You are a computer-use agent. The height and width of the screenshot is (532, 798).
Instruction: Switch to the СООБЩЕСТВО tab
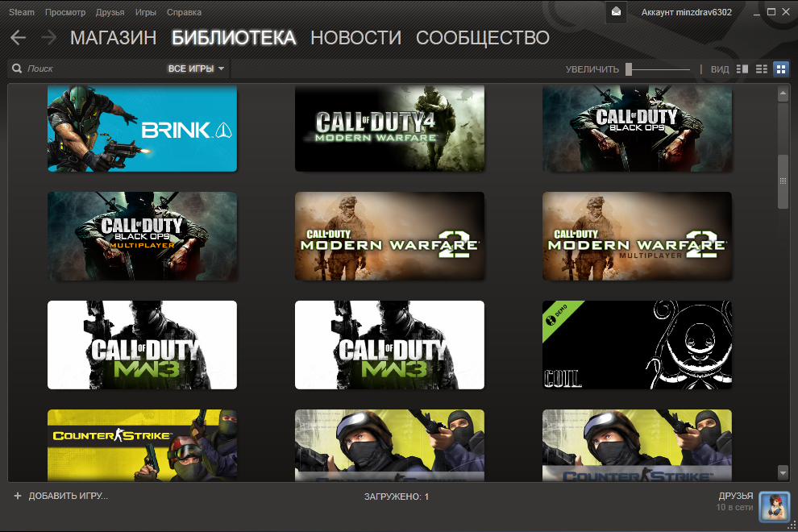pos(483,38)
